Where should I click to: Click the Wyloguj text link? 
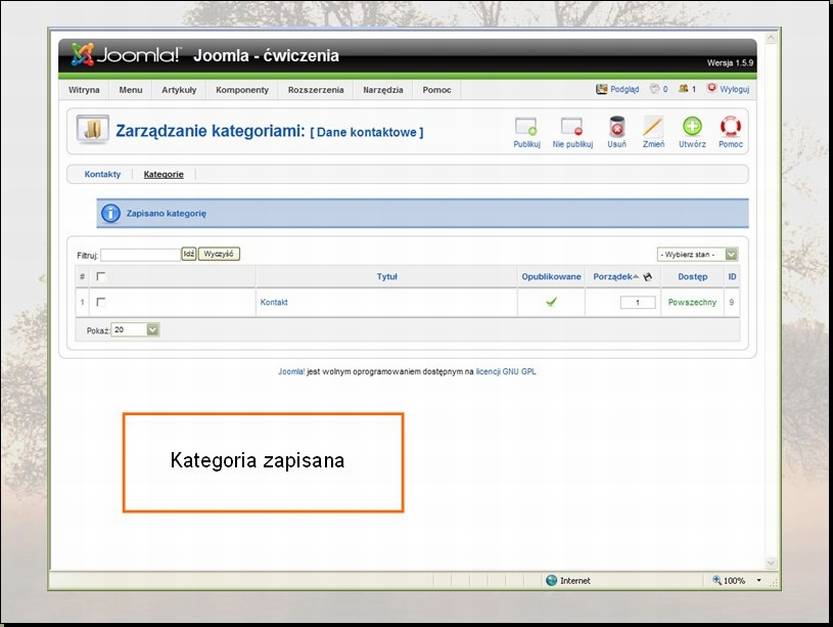pos(735,89)
